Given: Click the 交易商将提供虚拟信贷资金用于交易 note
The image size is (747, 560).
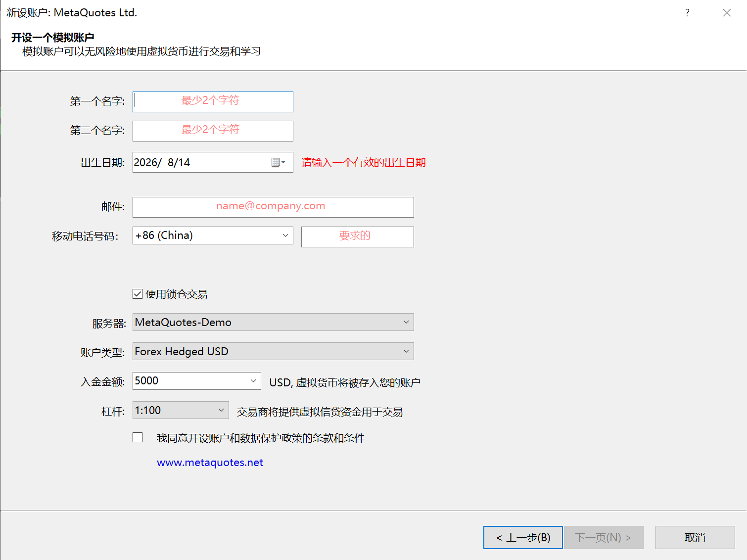Looking at the screenshot, I should tap(320, 412).
